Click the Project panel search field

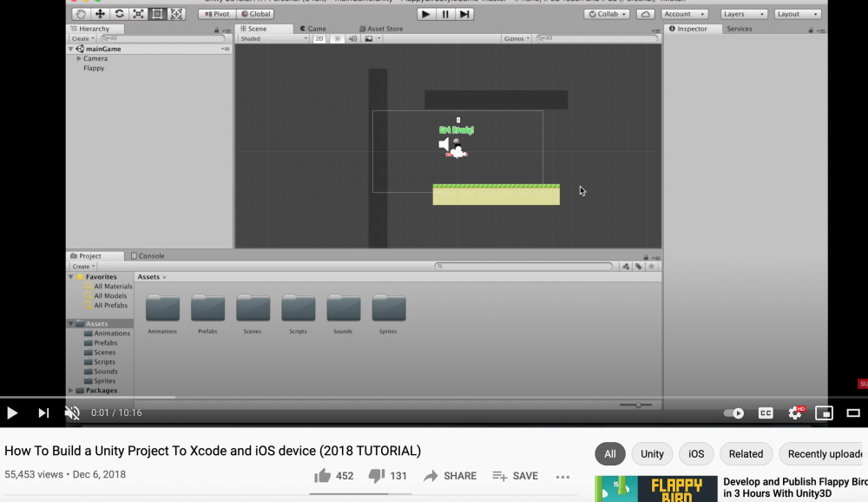523,266
